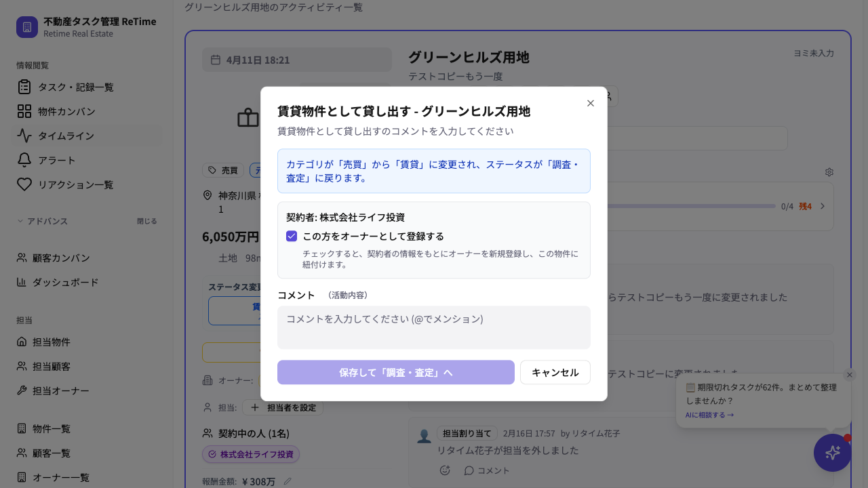Add reaction emoji on 担当割り当て activity
This screenshot has height=488, width=868.
[445, 470]
